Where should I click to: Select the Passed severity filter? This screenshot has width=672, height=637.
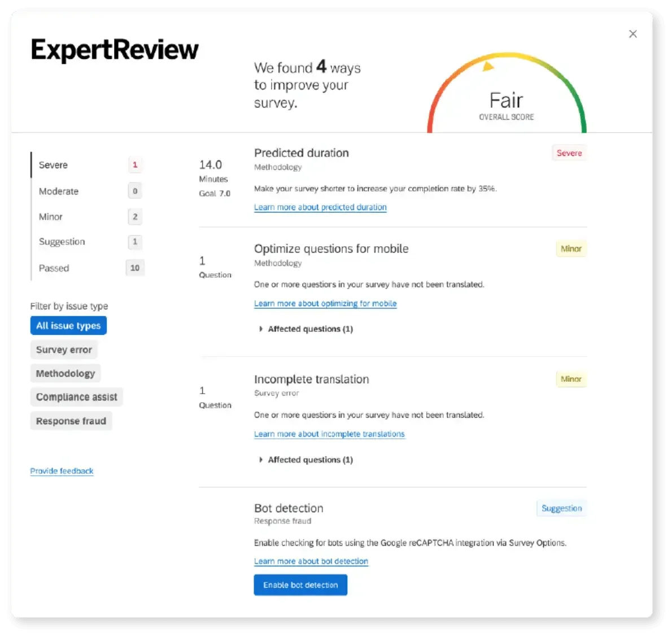(88, 268)
